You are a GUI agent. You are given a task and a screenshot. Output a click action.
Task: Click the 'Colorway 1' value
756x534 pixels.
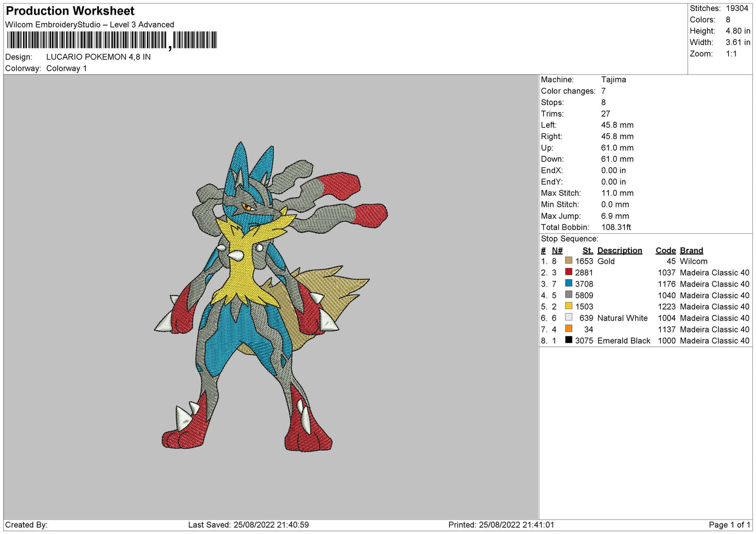pyautogui.click(x=66, y=69)
